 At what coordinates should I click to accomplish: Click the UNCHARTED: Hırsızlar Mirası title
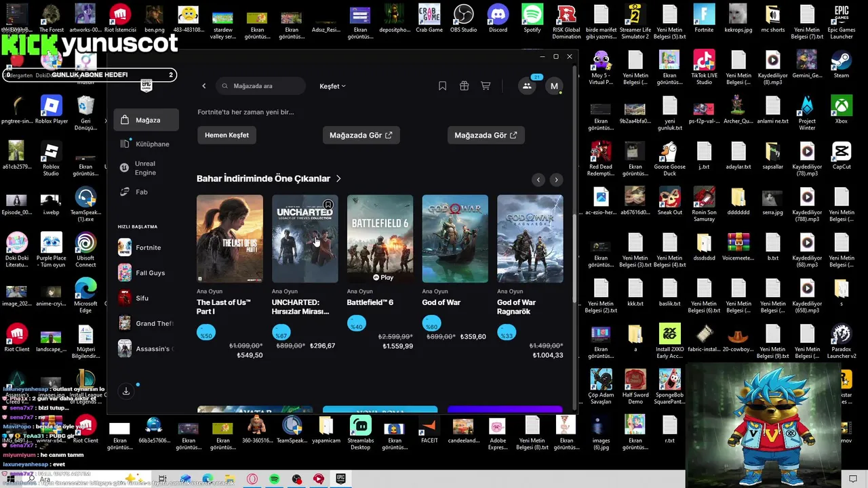tap(300, 307)
